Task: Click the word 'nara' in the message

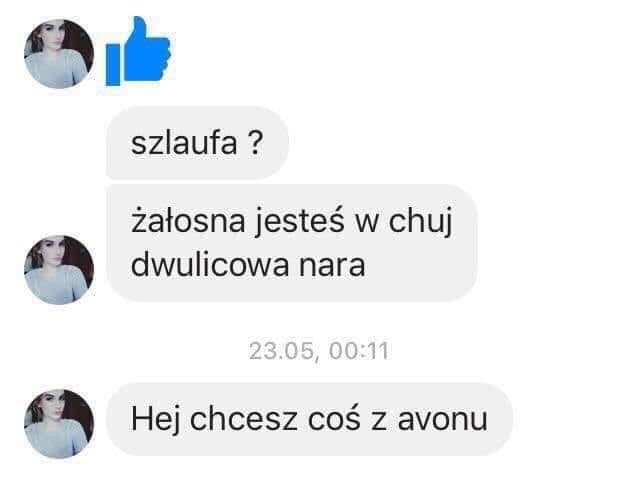Action: coord(332,266)
